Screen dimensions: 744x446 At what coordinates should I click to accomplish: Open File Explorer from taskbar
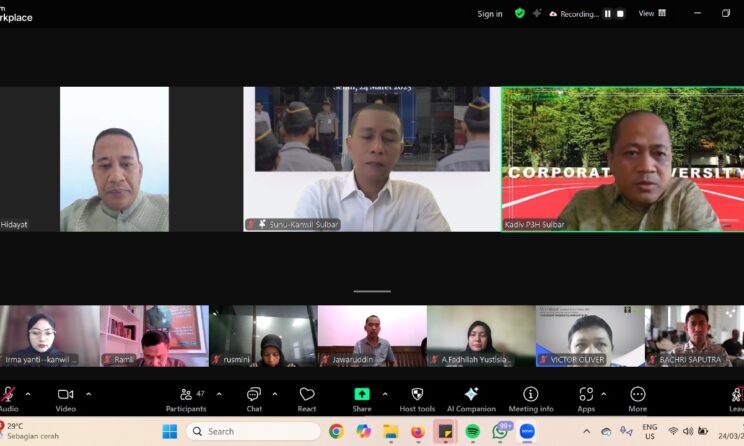pos(391,431)
